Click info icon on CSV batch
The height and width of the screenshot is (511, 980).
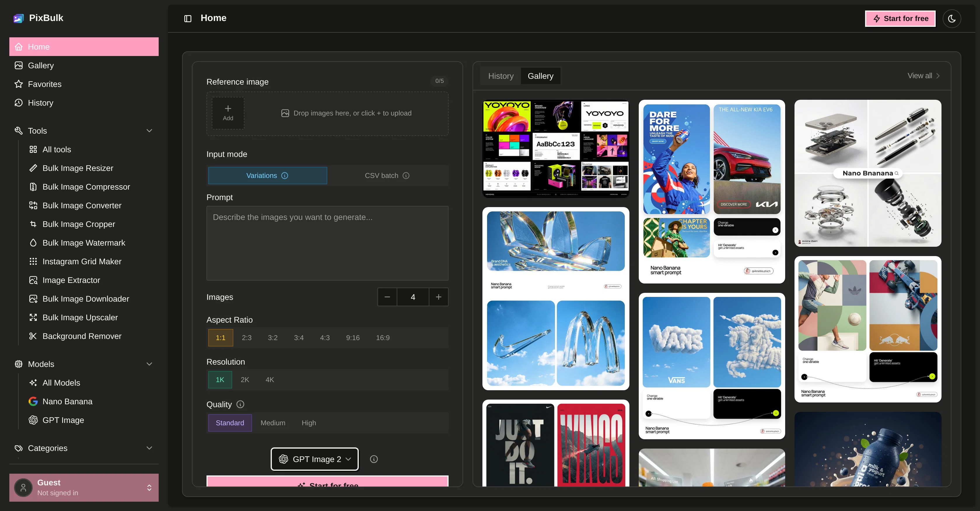pyautogui.click(x=406, y=175)
